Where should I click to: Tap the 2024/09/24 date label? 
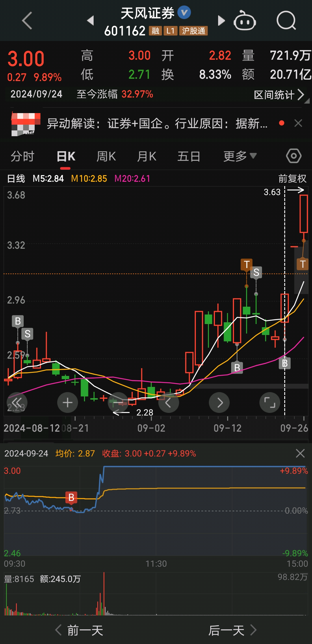coord(36,94)
